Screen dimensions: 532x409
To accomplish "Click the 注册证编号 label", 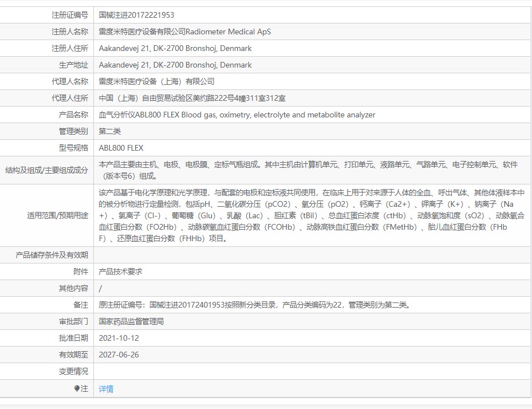I will tap(70, 15).
